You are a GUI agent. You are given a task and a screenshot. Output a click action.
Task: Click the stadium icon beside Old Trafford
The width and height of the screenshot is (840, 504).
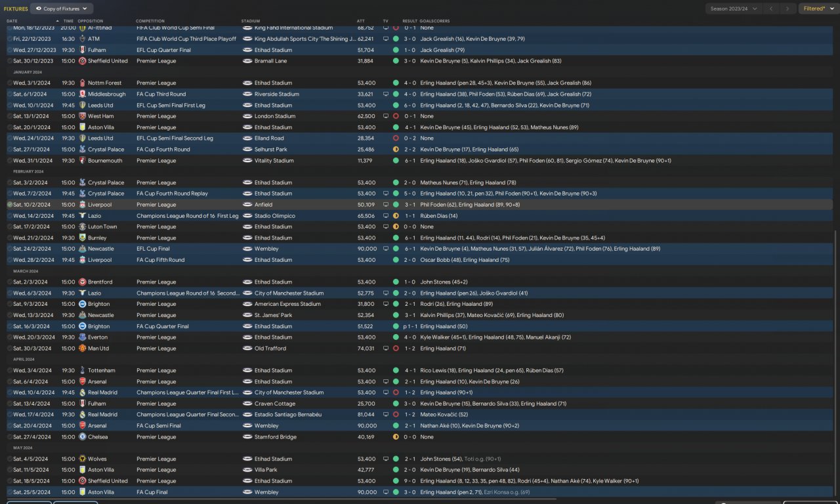pos(247,348)
